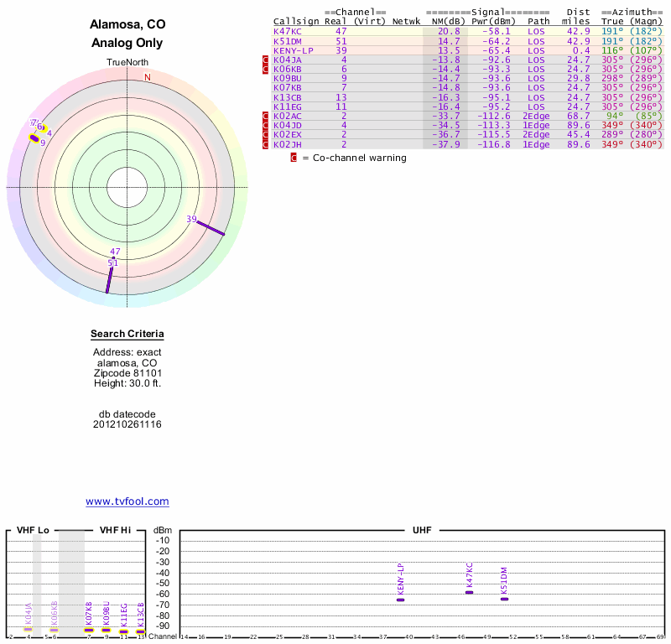
Task: Click co-channel warning icon beside K04JD
Action: 266,126
